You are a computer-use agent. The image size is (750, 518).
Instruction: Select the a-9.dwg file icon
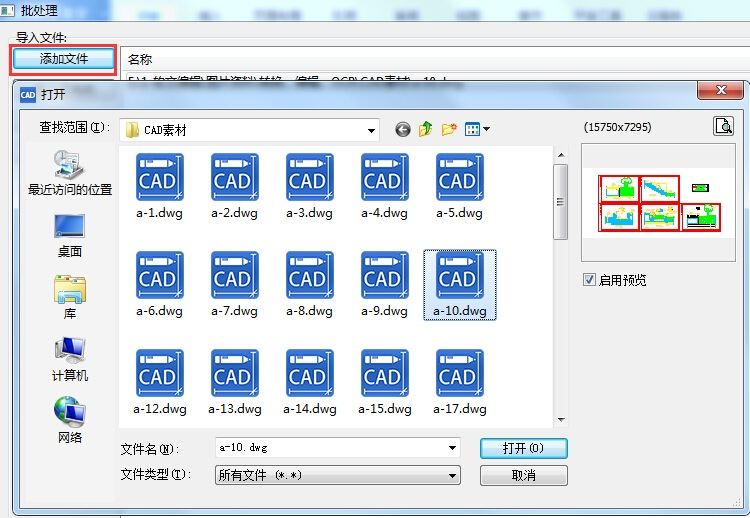click(385, 275)
